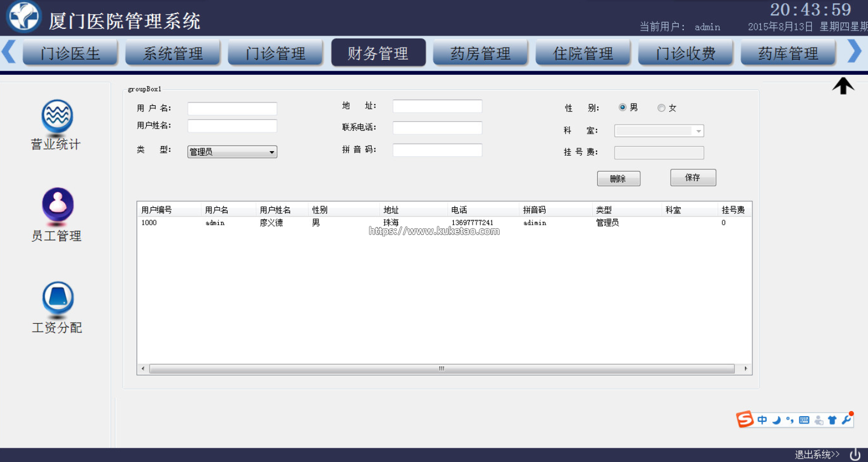Toggle the IME half-moon width icon
The height and width of the screenshot is (462, 868).
[x=776, y=420]
